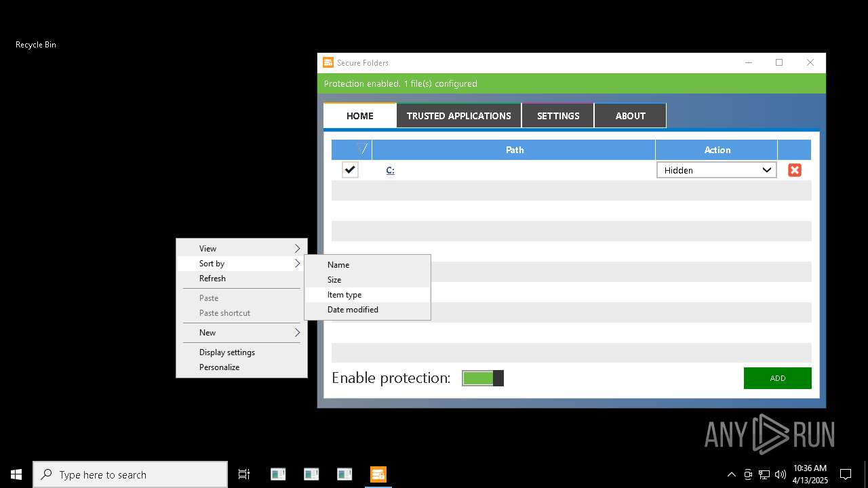Open the Windows Start menu
Viewport: 868px width, 488px height.
coord(16,474)
